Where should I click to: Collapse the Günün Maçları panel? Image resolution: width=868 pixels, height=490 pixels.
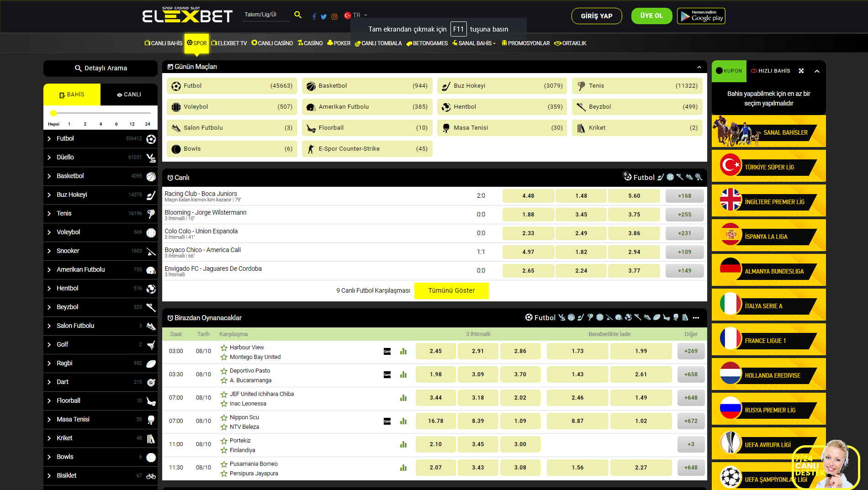coord(699,67)
